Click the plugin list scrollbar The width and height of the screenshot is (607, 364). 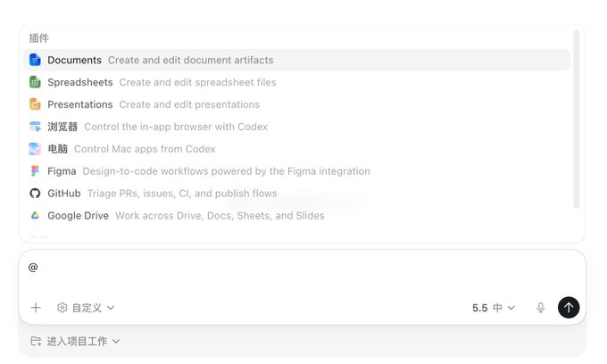577,120
